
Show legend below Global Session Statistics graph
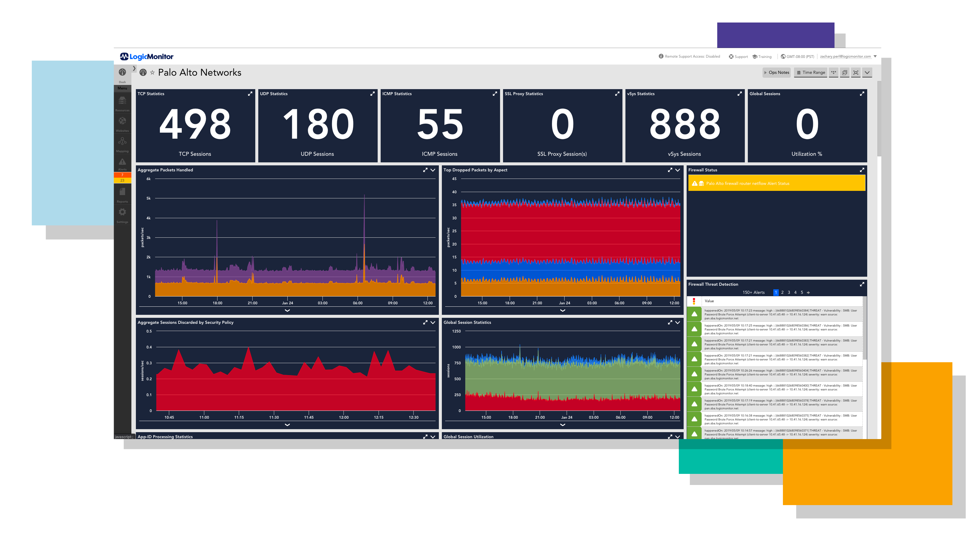(x=563, y=424)
